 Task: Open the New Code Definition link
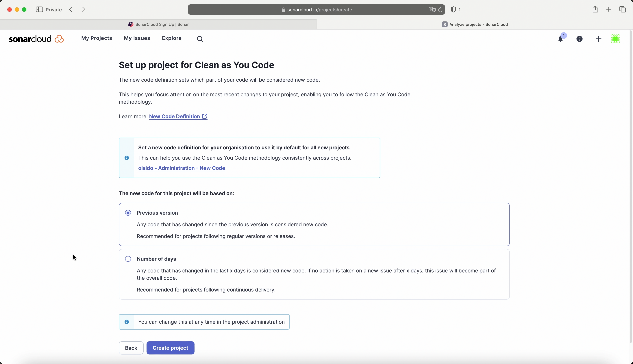coord(178,116)
